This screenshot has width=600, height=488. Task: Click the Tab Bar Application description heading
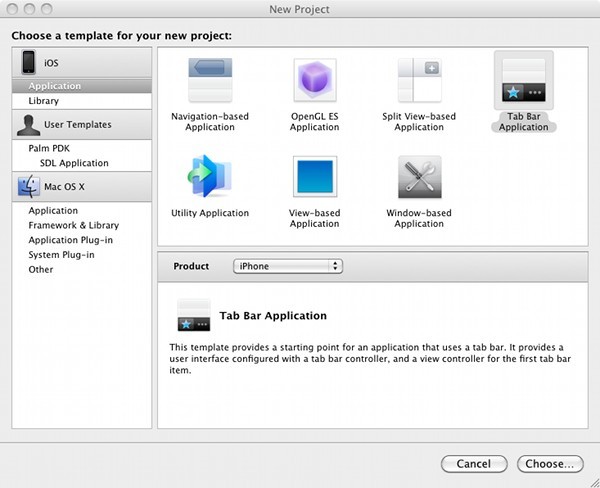tap(273, 316)
